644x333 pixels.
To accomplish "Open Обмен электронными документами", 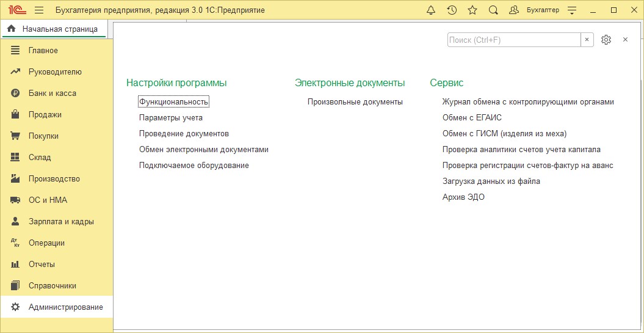I will click(204, 150).
